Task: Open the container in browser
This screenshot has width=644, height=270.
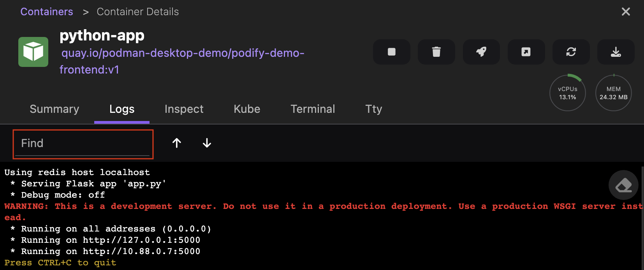Action: [526, 52]
